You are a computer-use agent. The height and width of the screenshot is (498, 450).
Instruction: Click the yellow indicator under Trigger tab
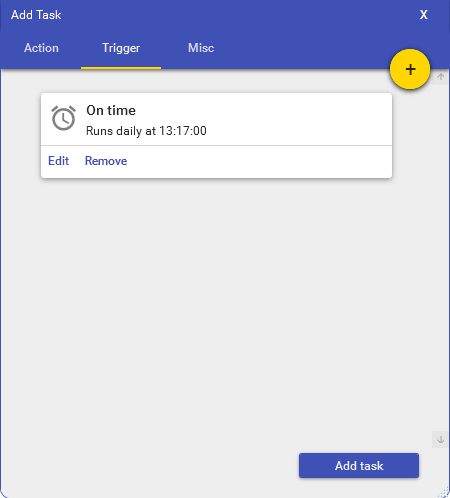point(121,68)
